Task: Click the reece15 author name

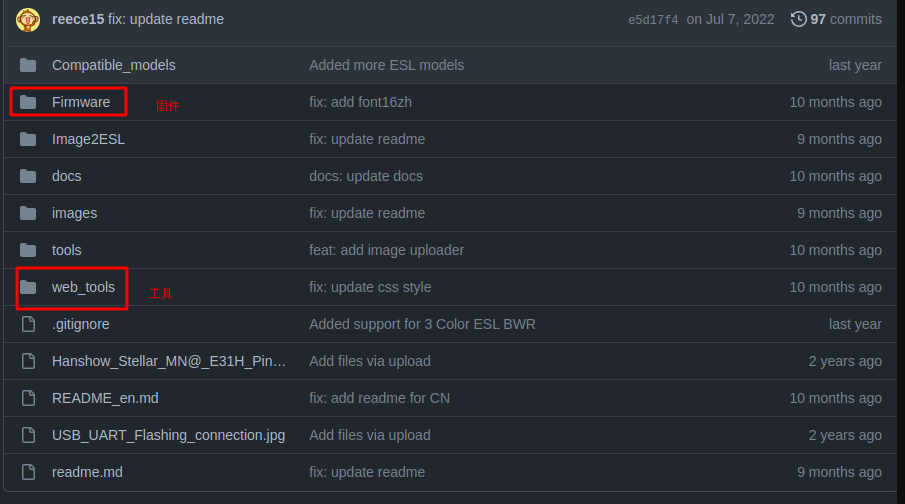Action: pyautogui.click(x=78, y=19)
